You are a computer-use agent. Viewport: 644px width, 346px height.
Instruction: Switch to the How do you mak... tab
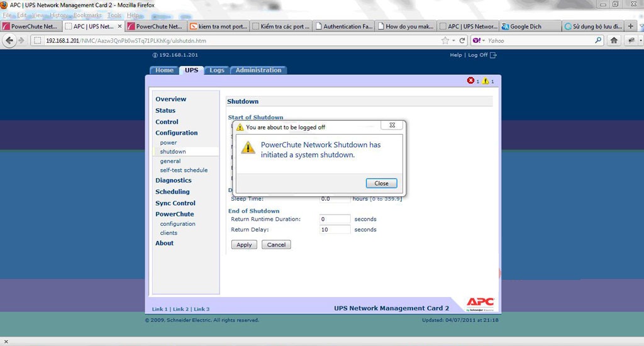click(x=406, y=26)
